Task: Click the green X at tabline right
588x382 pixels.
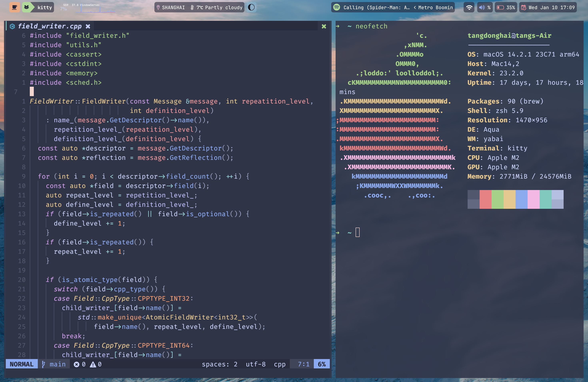Action: [x=324, y=26]
